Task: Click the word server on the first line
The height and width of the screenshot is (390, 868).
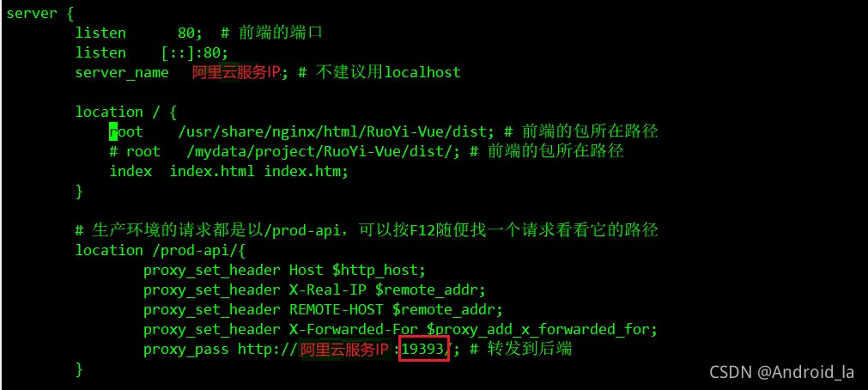Action: coord(32,13)
